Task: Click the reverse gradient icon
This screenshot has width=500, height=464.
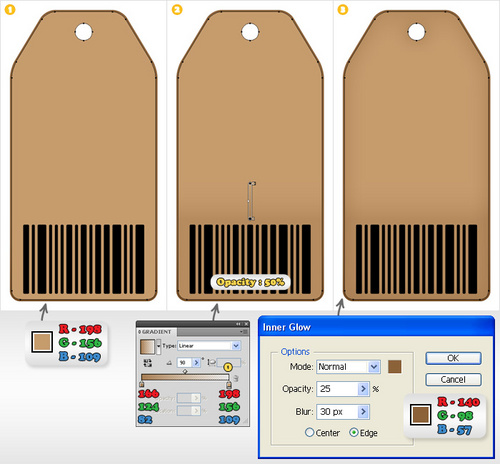Action: (x=147, y=363)
